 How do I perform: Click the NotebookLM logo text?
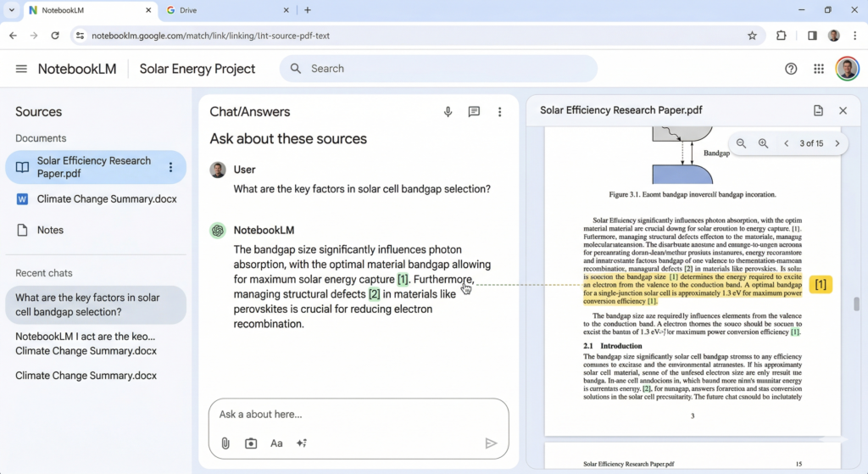[77, 70]
